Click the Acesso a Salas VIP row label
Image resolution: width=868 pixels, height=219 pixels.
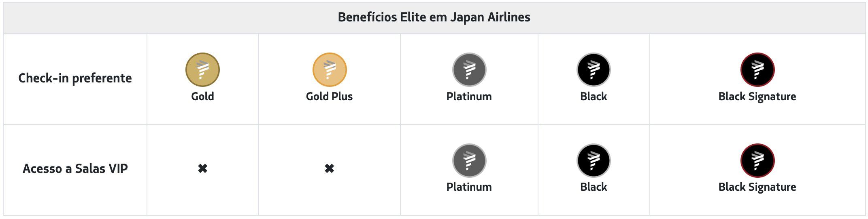(75, 168)
